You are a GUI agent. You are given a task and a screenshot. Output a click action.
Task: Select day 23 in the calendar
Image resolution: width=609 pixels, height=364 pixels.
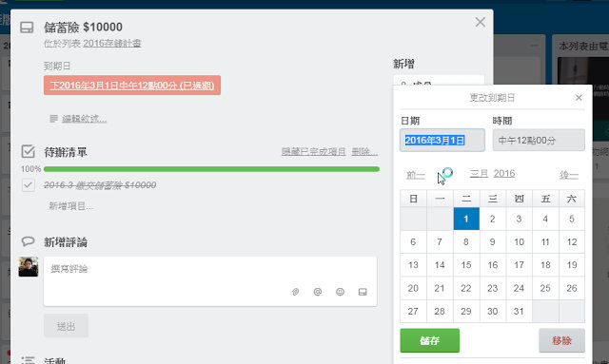pos(493,288)
